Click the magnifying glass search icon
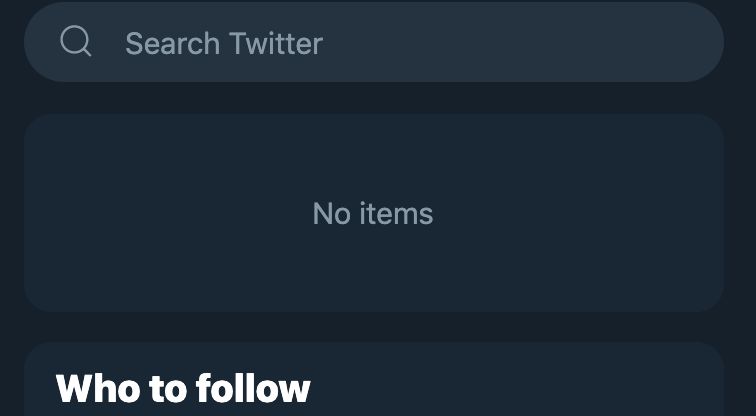Image resolution: width=756 pixels, height=416 pixels. click(76, 42)
